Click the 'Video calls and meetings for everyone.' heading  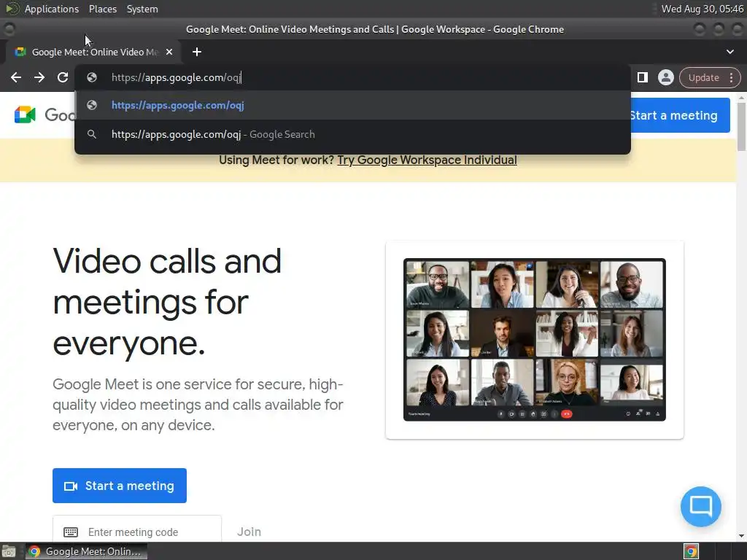click(167, 302)
